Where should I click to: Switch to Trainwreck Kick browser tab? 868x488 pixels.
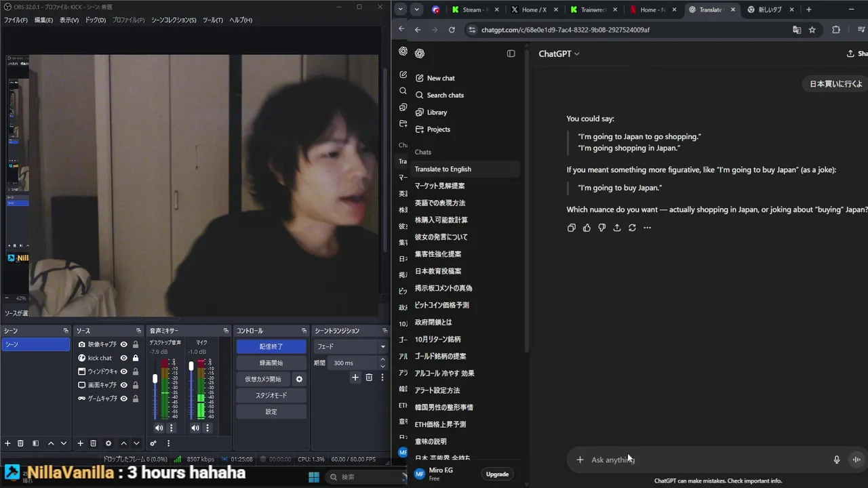coord(593,9)
